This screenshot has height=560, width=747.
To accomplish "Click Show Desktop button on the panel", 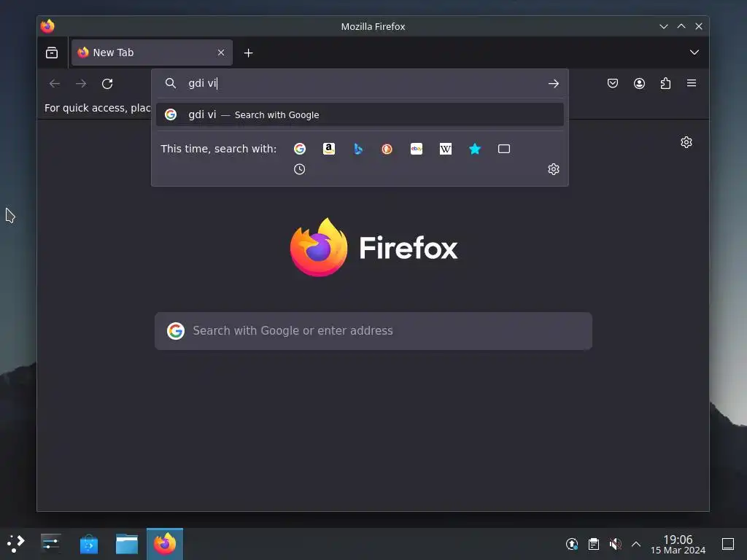I will click(728, 544).
